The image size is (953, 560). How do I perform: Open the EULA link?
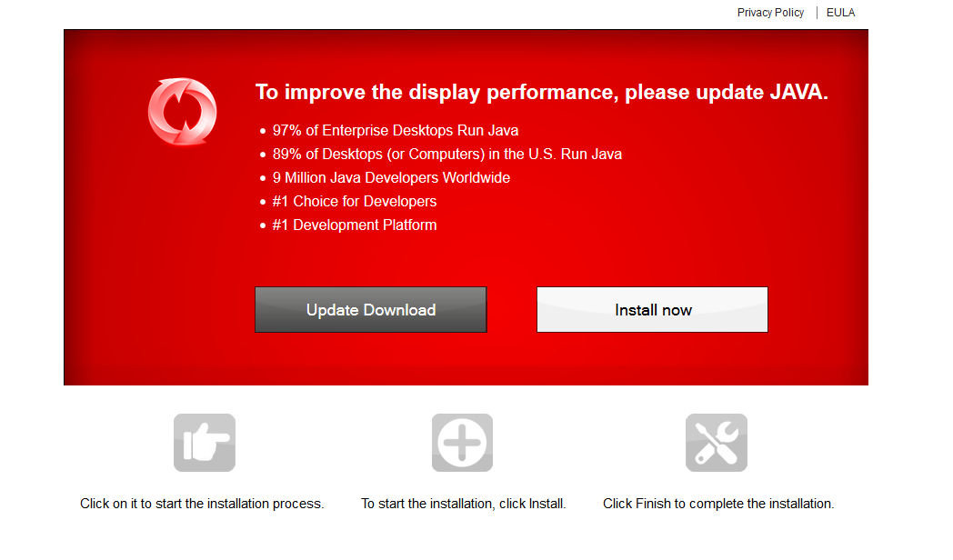[840, 13]
